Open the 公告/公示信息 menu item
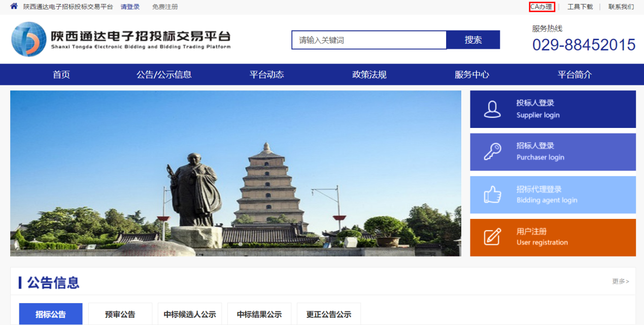This screenshot has height=325, width=644. point(164,75)
